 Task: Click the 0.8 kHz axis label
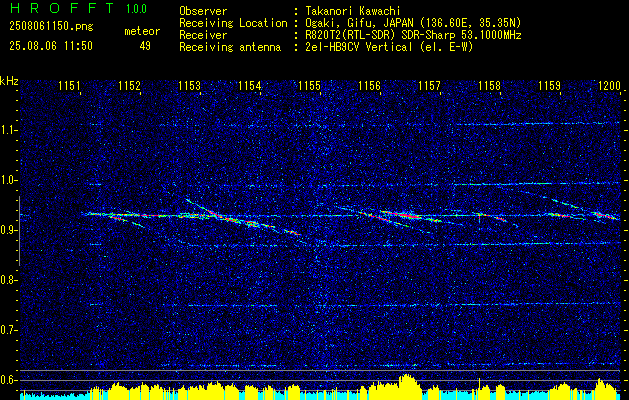[x=9, y=280]
